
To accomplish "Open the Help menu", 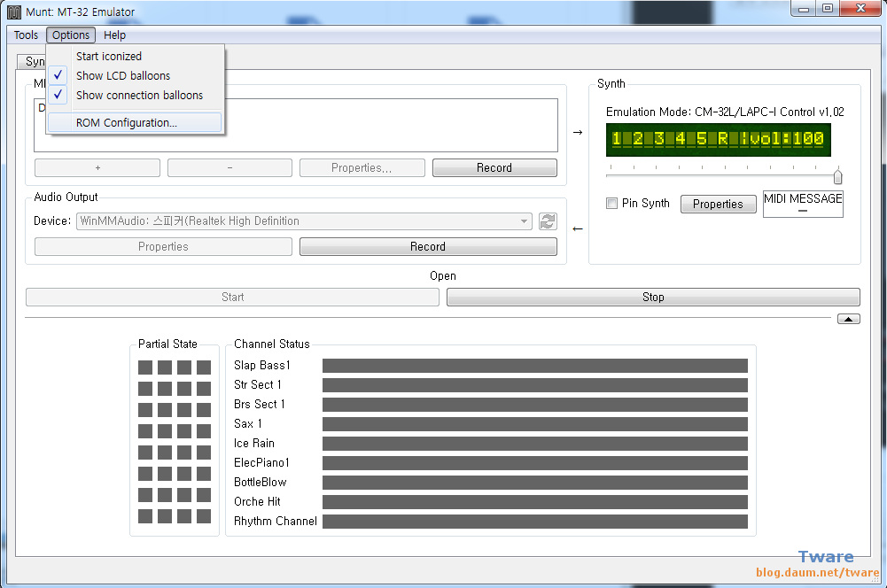I will [x=115, y=35].
